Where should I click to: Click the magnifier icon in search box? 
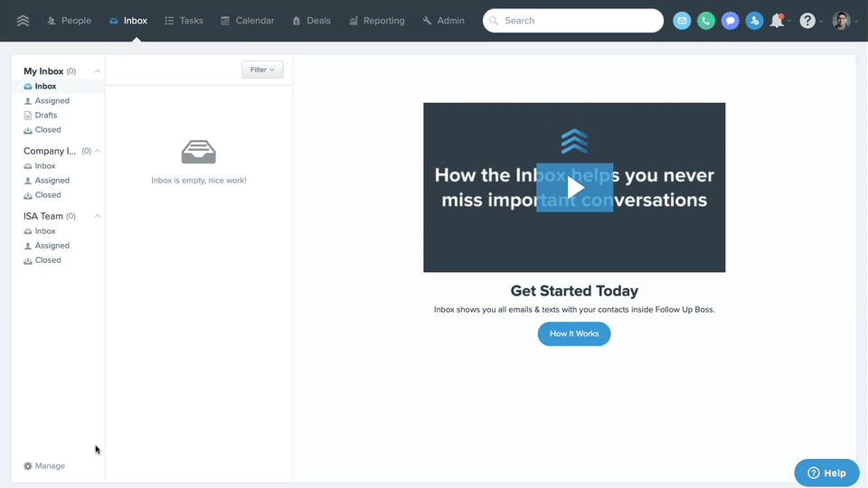[494, 21]
